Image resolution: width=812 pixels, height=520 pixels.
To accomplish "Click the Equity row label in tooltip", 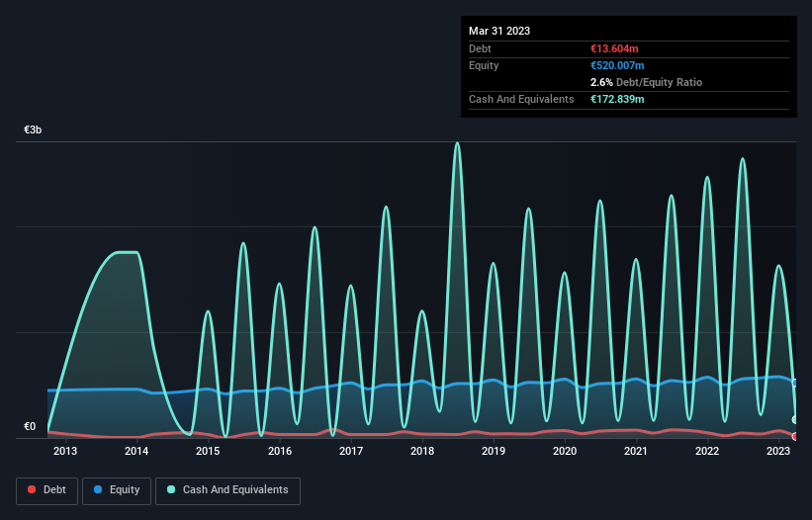I will [x=484, y=65].
